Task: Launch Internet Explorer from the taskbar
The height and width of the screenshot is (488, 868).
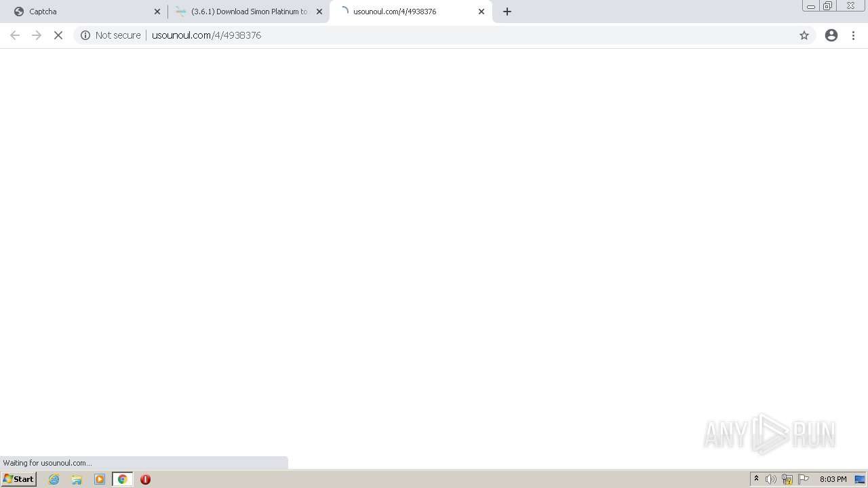Action: click(x=54, y=479)
